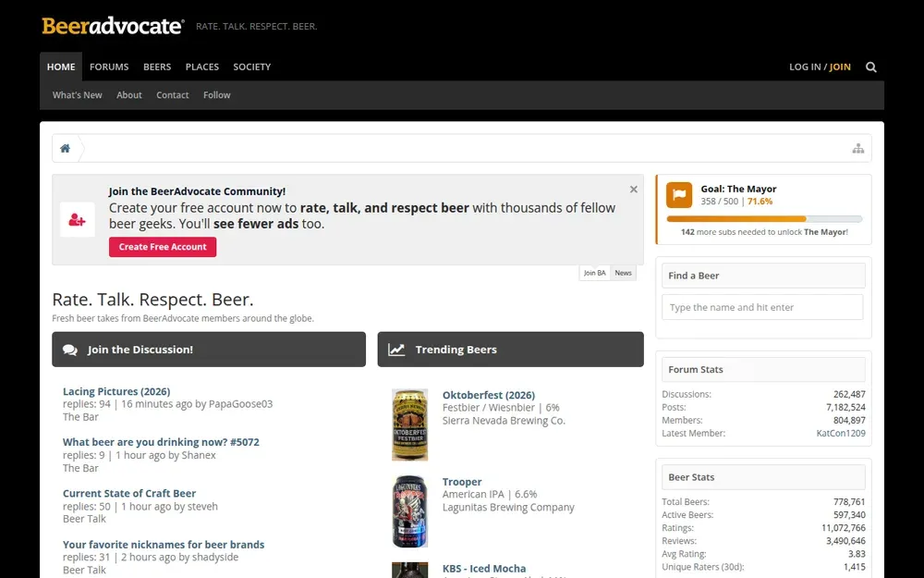Click the Find a Beer heading
Image resolution: width=924 pixels, height=578 pixels.
(x=694, y=276)
